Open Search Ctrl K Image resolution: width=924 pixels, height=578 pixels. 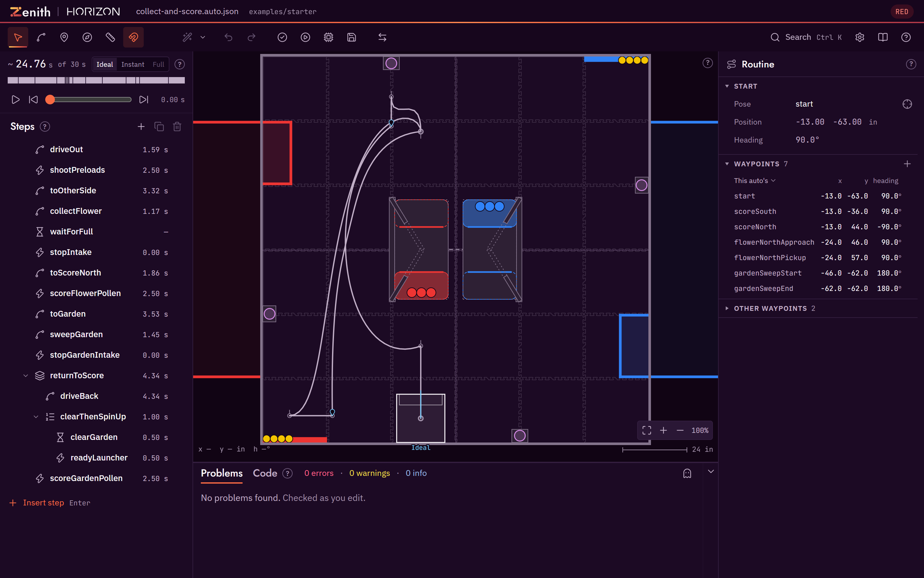tap(806, 37)
